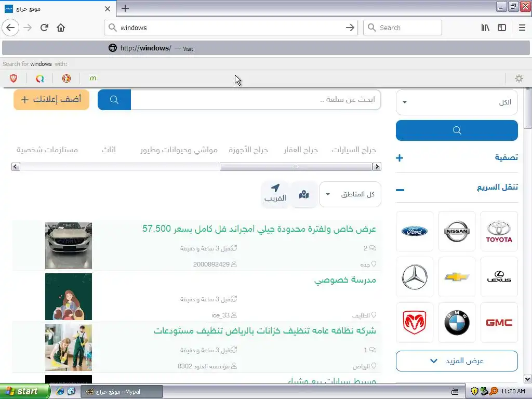Search with the Brave engine icon
The width and height of the screenshot is (532, 399).
point(14,78)
